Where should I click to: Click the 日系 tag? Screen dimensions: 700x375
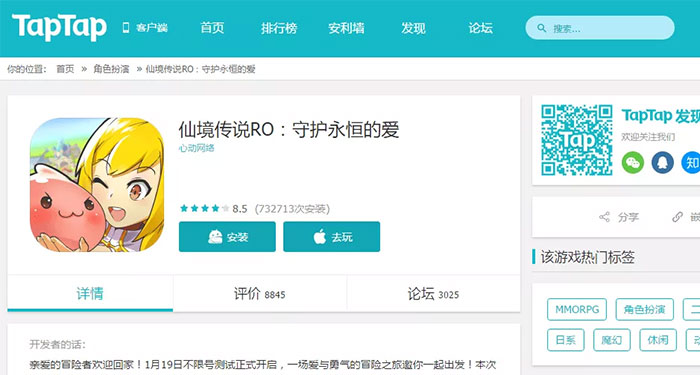566,340
